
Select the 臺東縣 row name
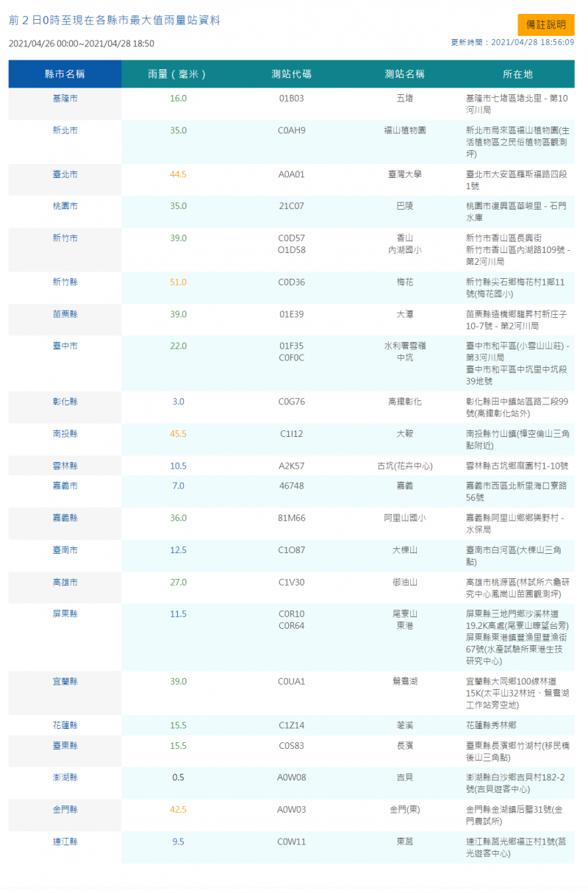coord(65,745)
